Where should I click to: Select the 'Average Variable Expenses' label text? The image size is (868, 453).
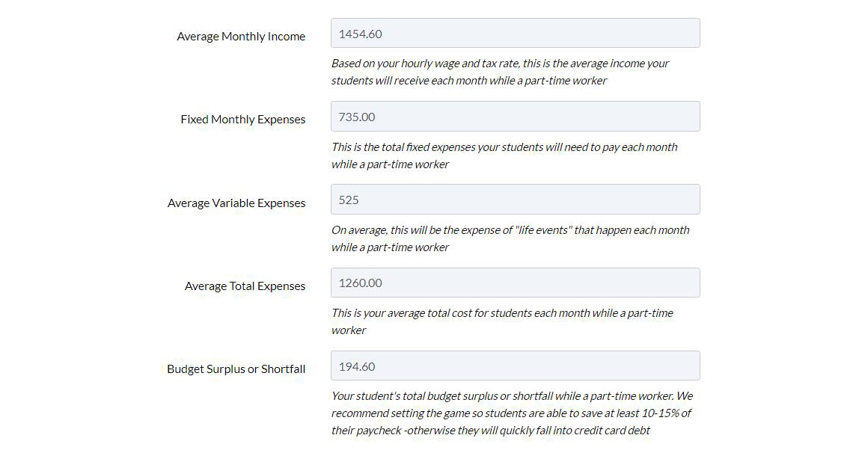coord(236,203)
